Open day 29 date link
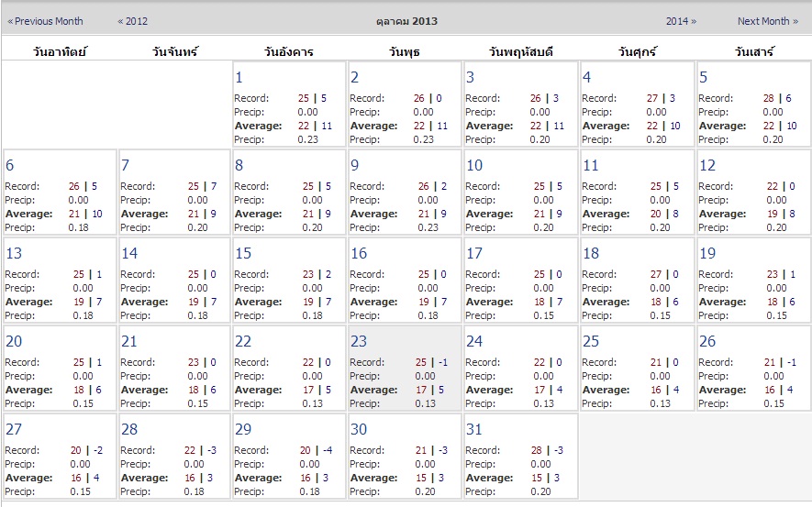 tap(243, 429)
